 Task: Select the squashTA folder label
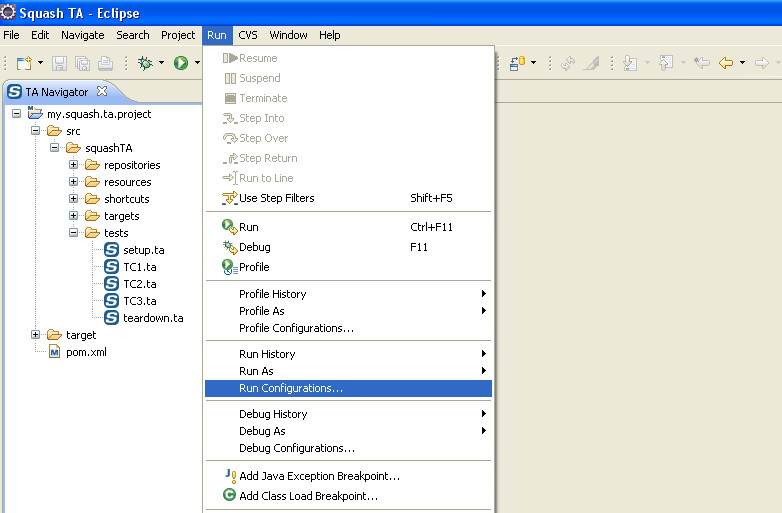click(109, 148)
